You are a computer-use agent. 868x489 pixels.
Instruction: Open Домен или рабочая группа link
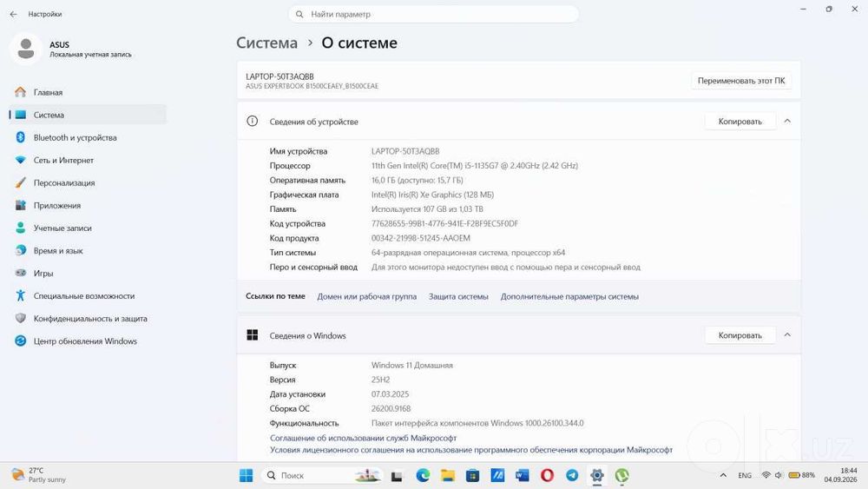366,297
